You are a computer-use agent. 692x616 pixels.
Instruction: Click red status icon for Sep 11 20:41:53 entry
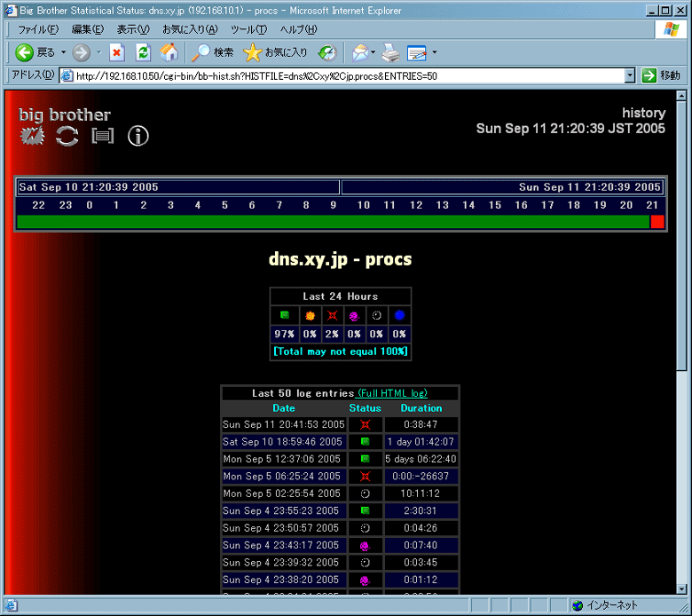(365, 424)
